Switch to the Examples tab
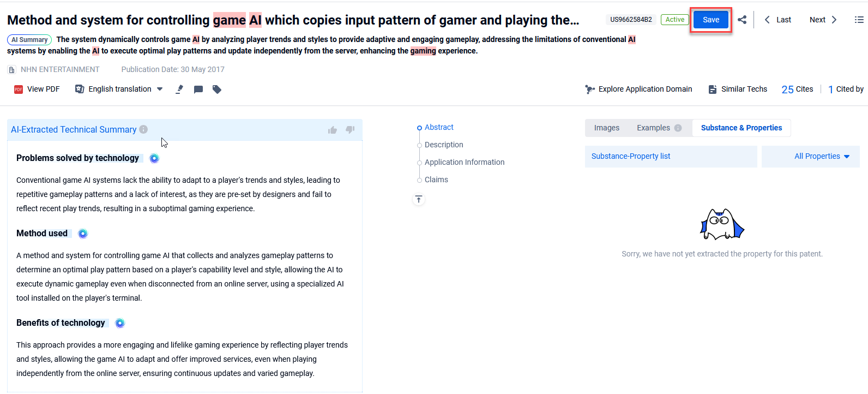 (x=653, y=128)
